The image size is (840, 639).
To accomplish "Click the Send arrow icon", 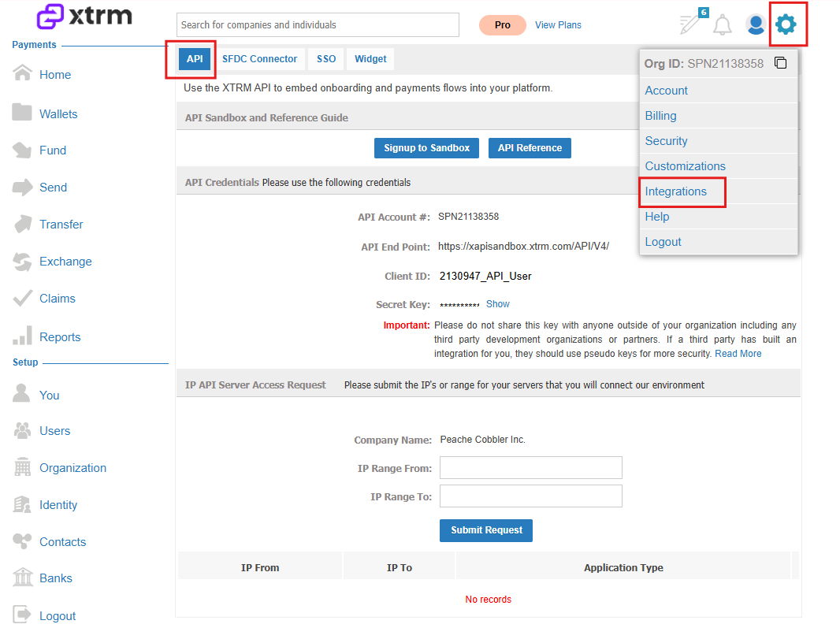I will [22, 187].
